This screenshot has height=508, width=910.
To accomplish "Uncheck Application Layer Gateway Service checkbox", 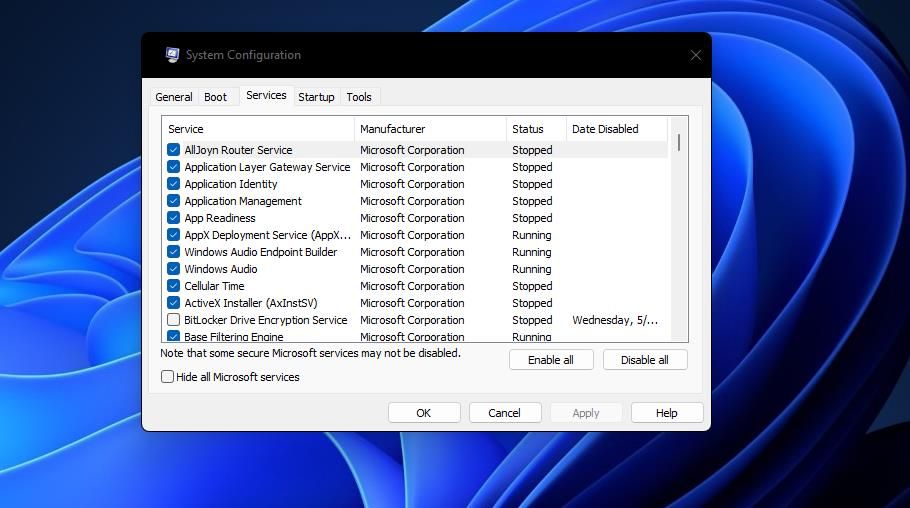I will coord(173,167).
